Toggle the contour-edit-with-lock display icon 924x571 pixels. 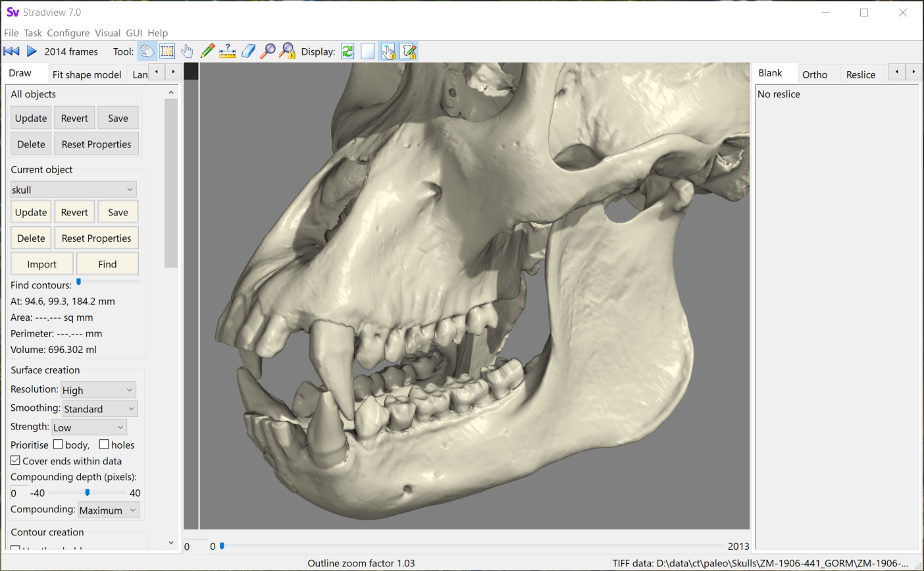pos(409,51)
